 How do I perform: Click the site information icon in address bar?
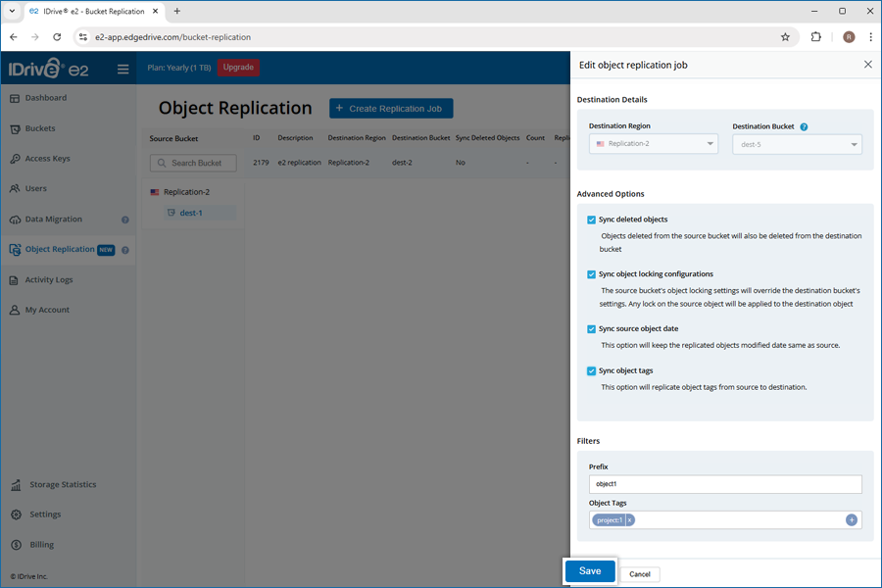pos(82,37)
